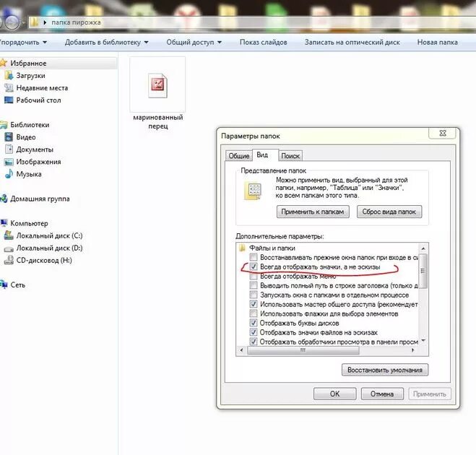Click the Библиотеки icon
This screenshot has height=455, width=476.
pyautogui.click(x=4, y=125)
